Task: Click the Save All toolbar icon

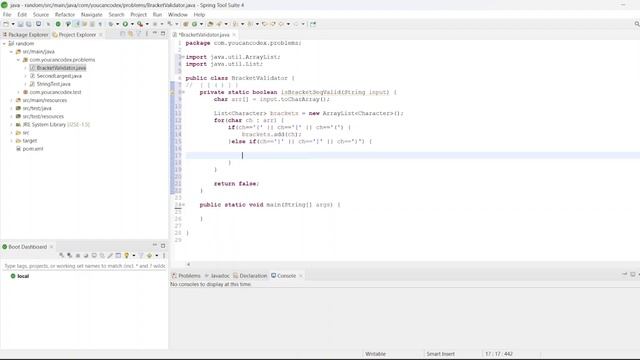Action: pos(29,24)
